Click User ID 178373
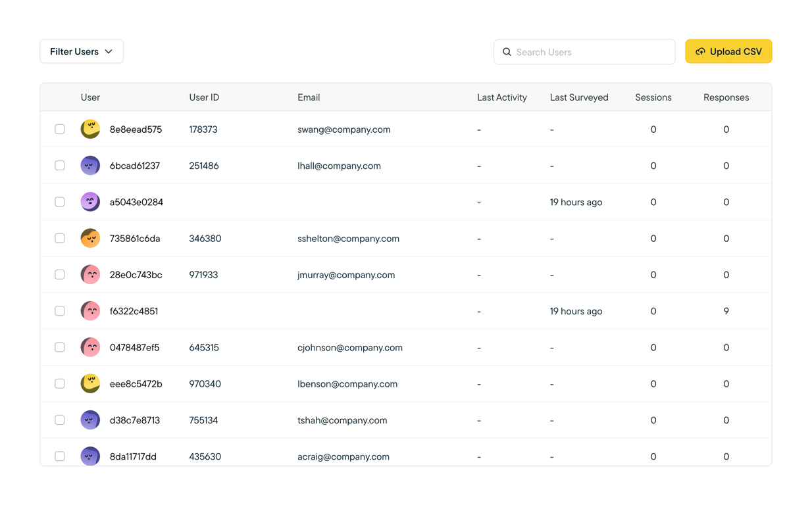The height and width of the screenshot is (505, 812). click(203, 130)
